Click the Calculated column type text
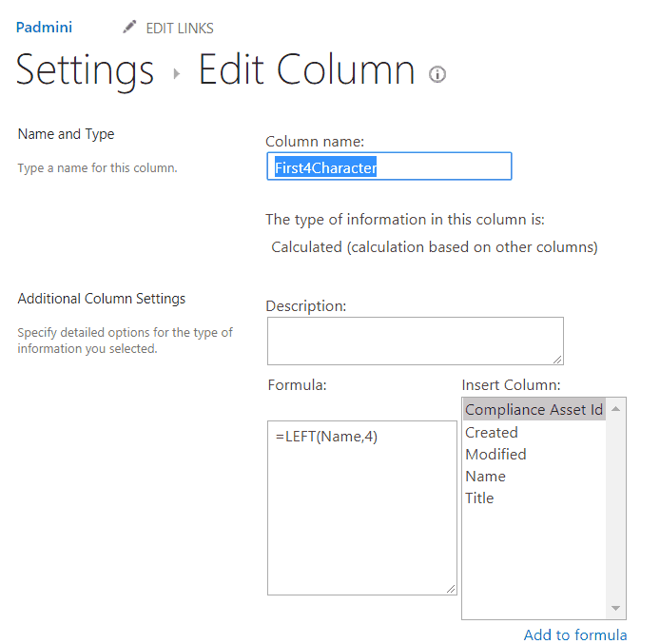Viewport: 660px width, 644px height. coord(435,247)
